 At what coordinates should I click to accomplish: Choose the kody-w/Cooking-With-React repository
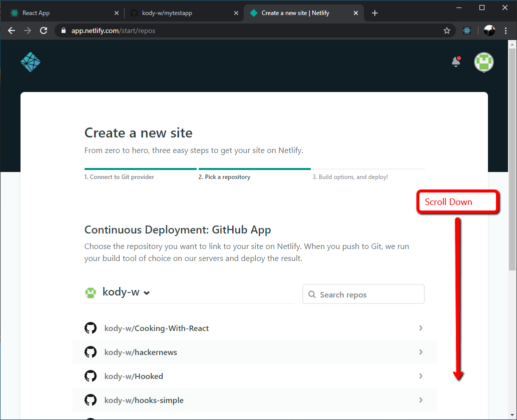pos(255,328)
